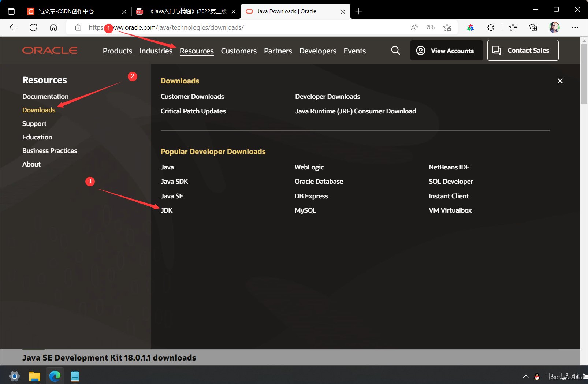Open the Customers menu

(x=239, y=51)
